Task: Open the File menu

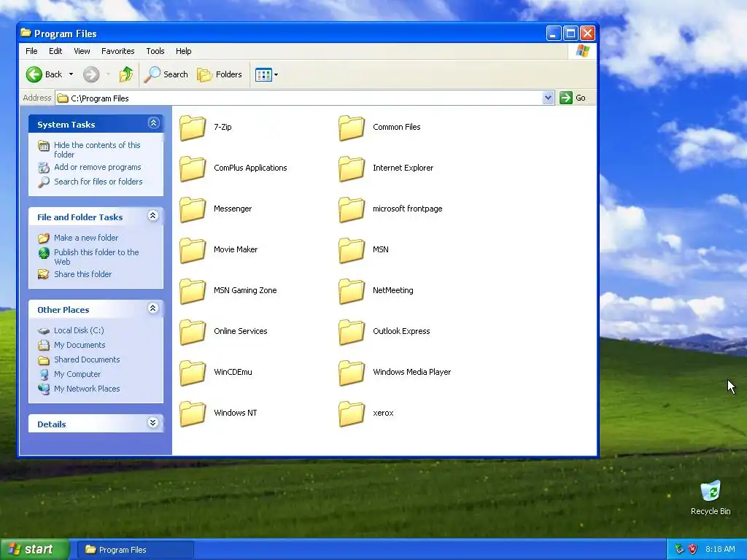Action: (31, 51)
